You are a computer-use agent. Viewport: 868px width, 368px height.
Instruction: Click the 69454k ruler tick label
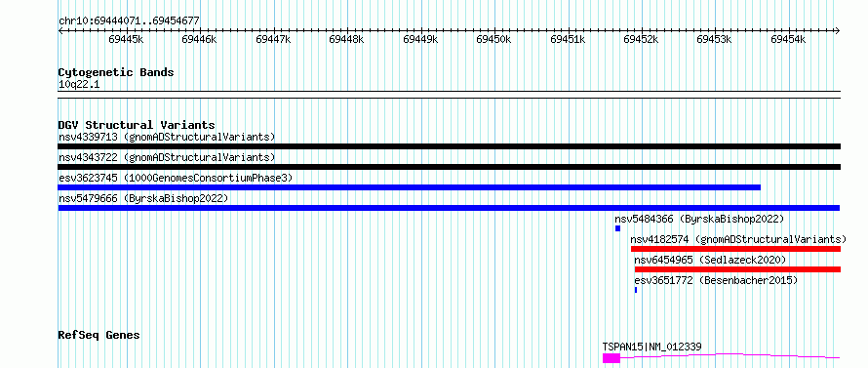(788, 39)
